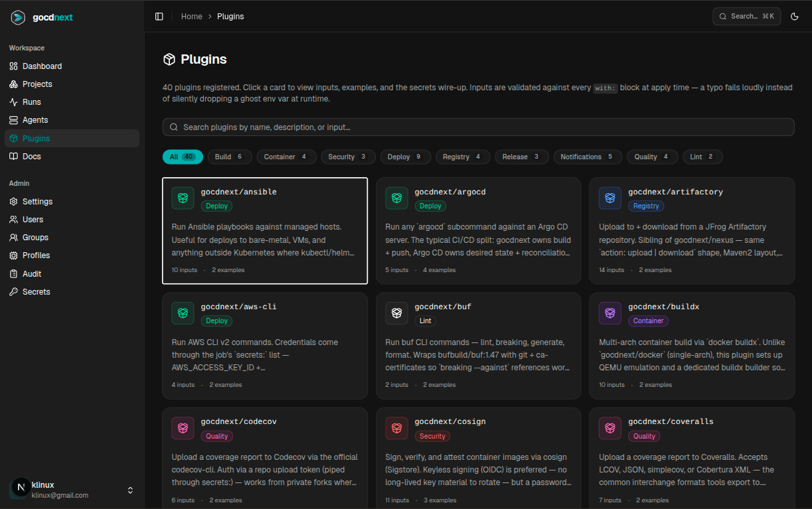Click the Docs book icon
The width and height of the screenshot is (812, 509).
pos(14,157)
